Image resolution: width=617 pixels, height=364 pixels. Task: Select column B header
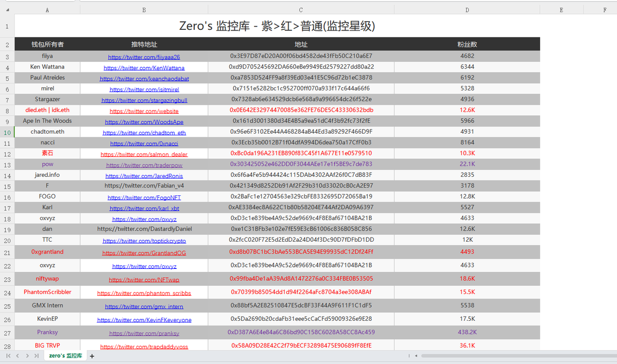[x=144, y=10]
